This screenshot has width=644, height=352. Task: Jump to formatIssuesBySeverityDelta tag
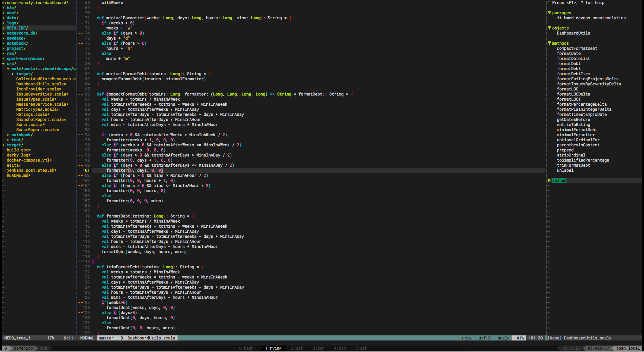[x=589, y=84]
